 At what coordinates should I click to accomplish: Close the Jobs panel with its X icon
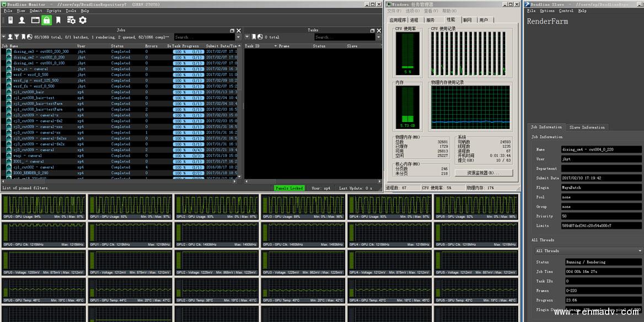[x=238, y=30]
